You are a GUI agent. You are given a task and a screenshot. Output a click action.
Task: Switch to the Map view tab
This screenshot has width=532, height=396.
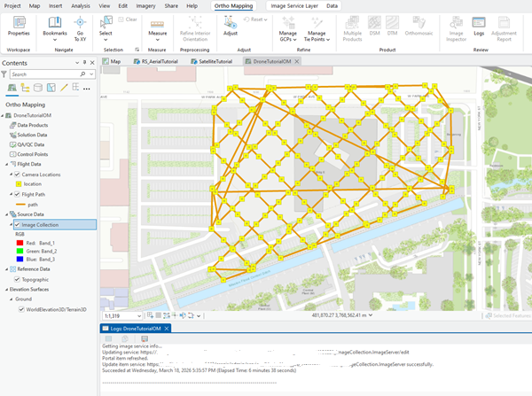pyautogui.click(x=112, y=61)
